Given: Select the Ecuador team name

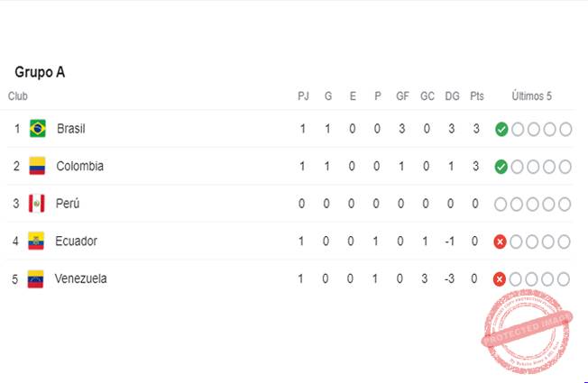Looking at the screenshot, I should pos(76,241).
